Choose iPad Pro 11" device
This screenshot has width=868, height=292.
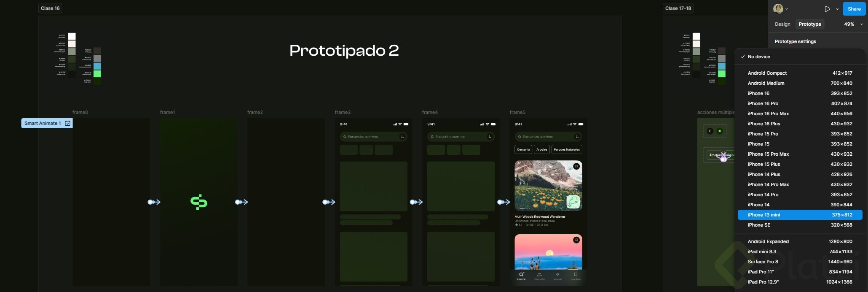800,272
